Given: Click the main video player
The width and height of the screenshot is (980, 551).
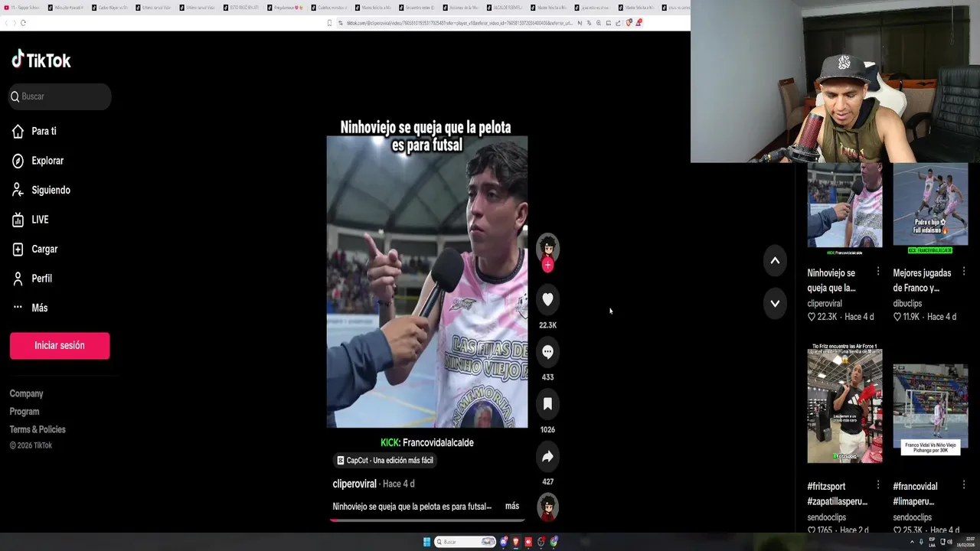Looking at the screenshot, I should [x=427, y=282].
